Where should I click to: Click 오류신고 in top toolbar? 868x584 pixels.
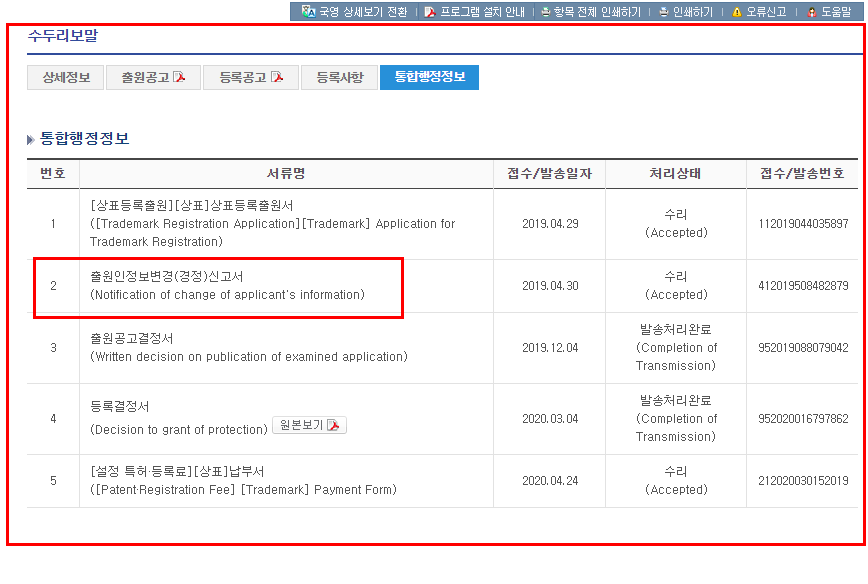pos(766,12)
